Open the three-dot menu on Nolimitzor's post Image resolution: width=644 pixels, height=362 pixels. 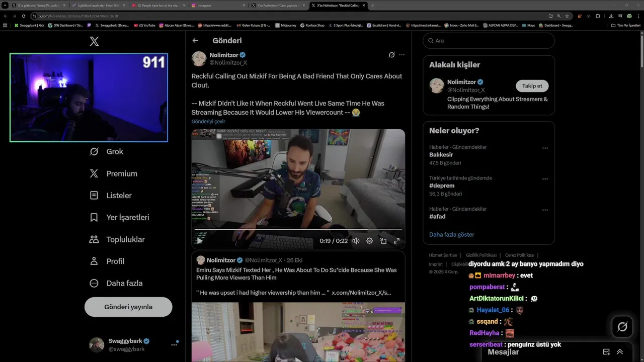[x=401, y=55]
